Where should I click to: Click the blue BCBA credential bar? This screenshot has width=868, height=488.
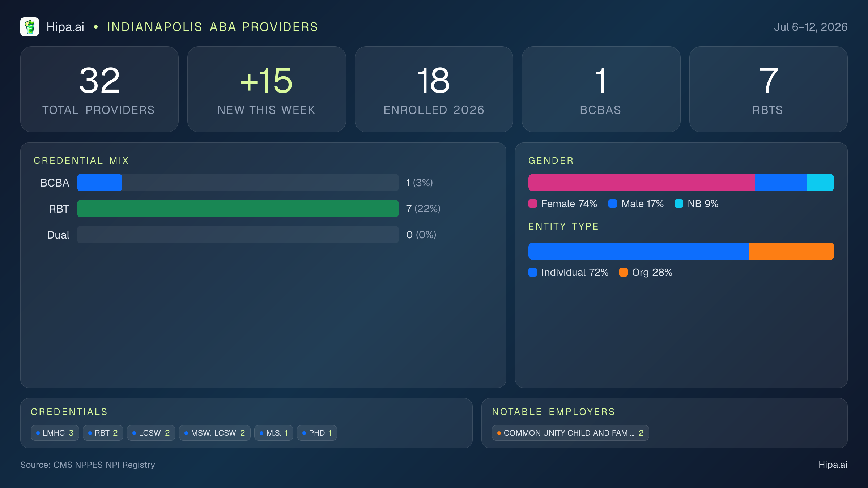99,183
